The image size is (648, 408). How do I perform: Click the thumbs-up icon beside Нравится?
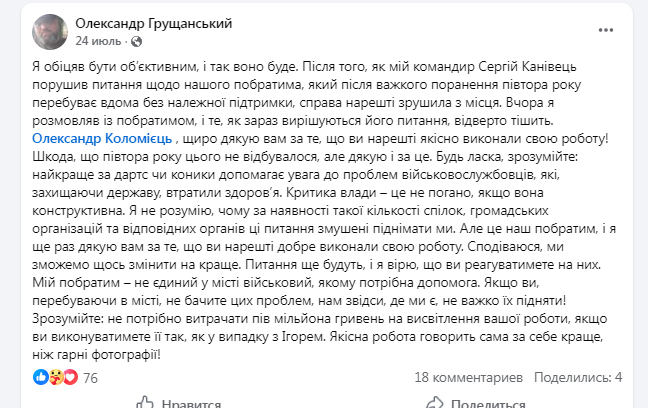(x=145, y=403)
